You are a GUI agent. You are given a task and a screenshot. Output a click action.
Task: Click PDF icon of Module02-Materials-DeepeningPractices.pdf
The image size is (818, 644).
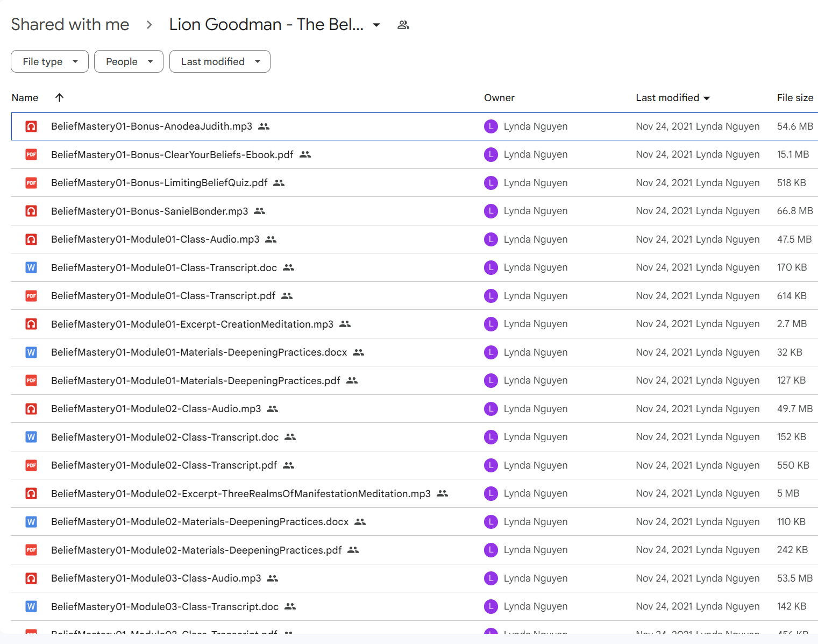[x=31, y=550]
